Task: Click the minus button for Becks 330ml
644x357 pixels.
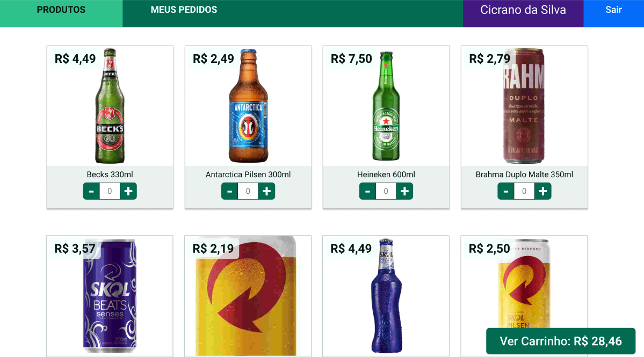Action: pos(91,191)
